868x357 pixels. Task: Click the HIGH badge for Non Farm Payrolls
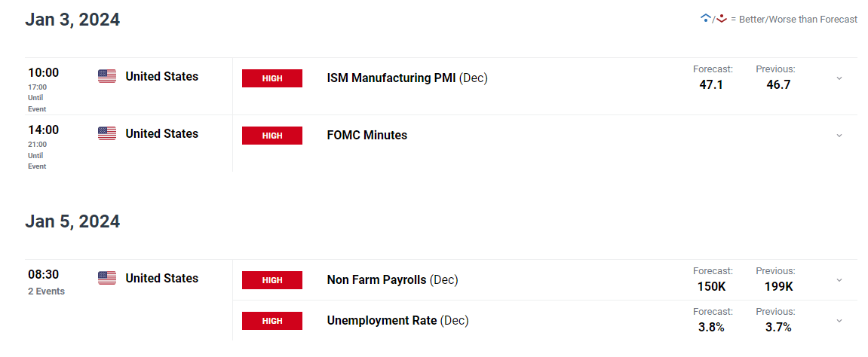coord(271,280)
